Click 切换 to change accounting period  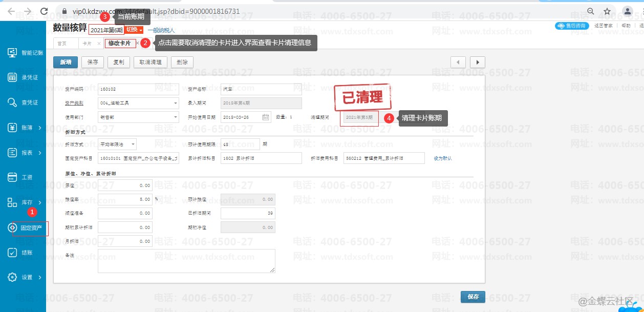pos(134,30)
